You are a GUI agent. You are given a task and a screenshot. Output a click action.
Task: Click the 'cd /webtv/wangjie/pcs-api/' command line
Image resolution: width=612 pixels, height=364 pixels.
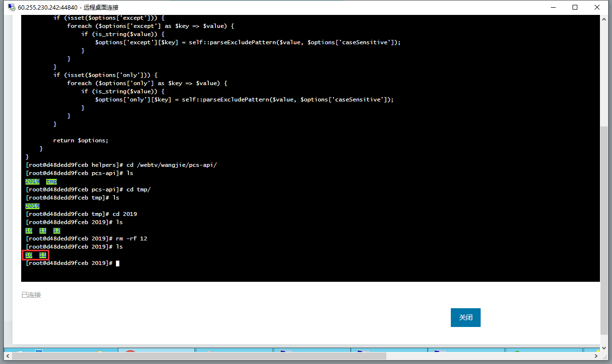click(x=121, y=165)
